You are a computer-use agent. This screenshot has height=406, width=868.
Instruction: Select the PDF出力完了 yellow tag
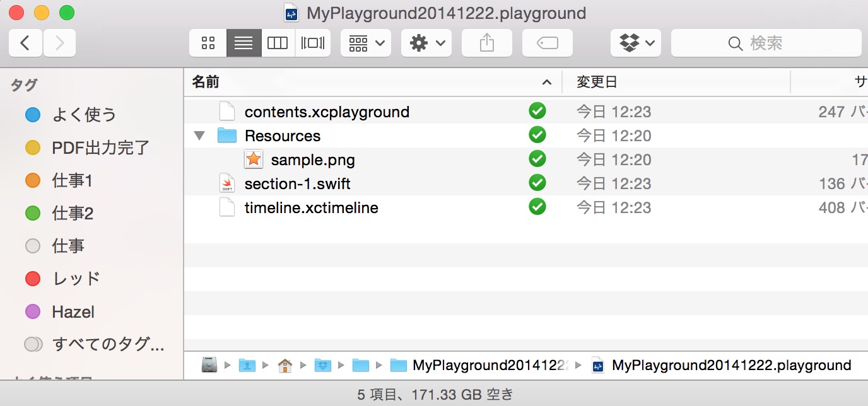[87, 148]
